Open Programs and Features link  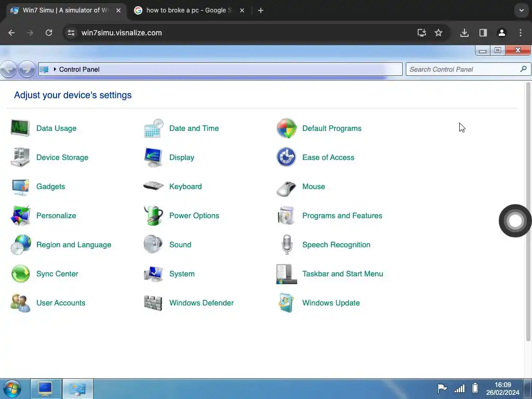click(342, 216)
